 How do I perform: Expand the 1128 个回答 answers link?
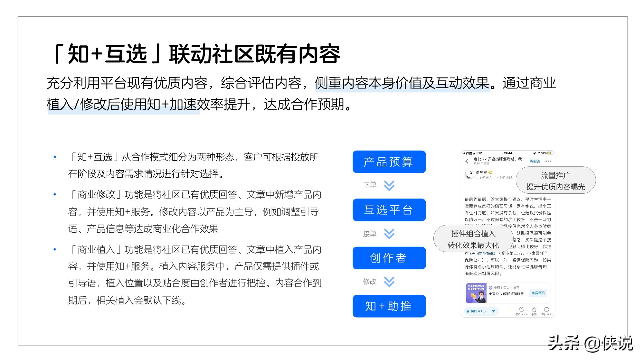(x=482, y=163)
